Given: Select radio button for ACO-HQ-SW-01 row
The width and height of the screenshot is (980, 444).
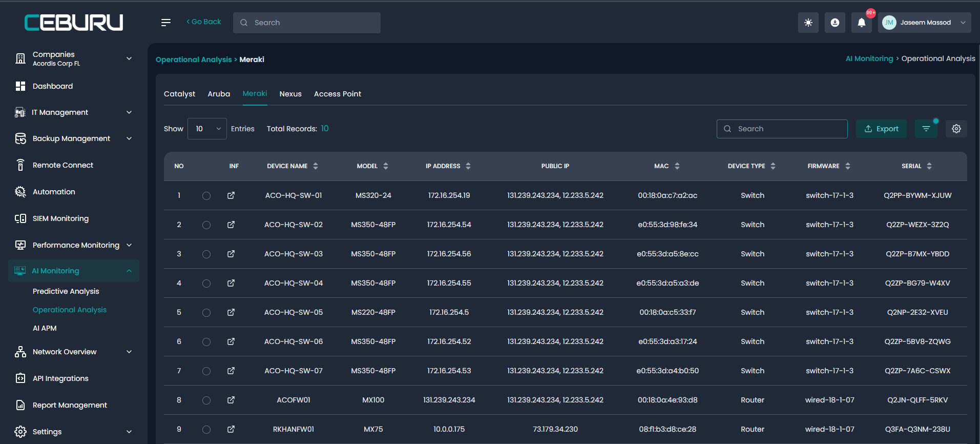Looking at the screenshot, I should tap(206, 196).
